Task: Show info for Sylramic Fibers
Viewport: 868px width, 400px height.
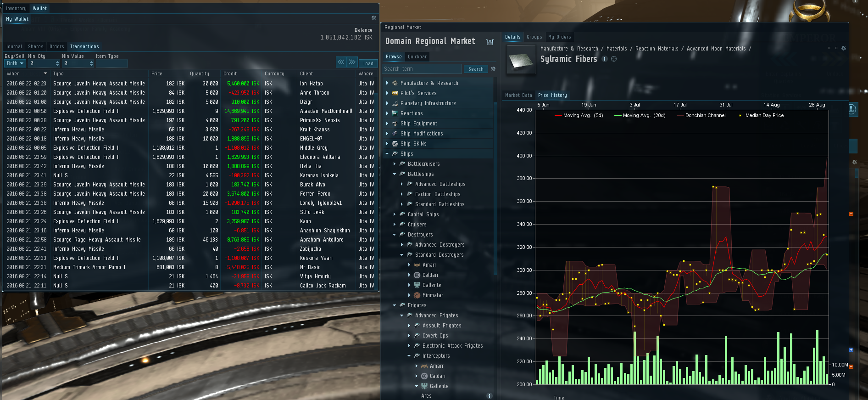Action: click(605, 59)
